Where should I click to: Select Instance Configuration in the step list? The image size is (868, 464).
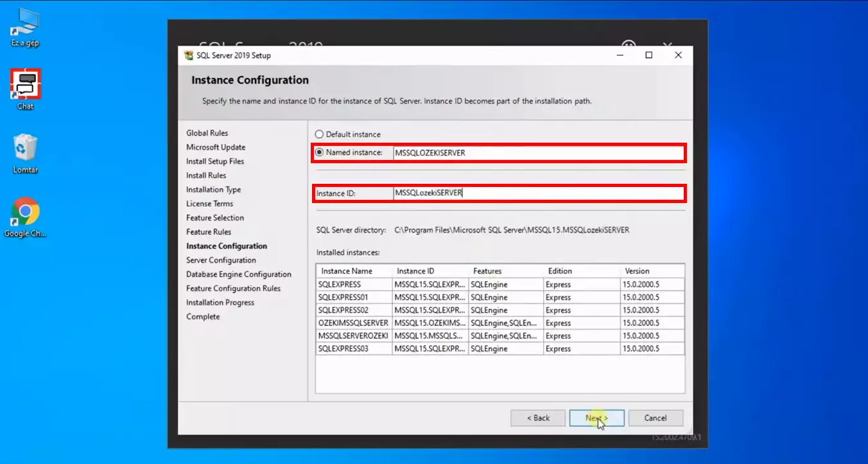[x=227, y=246]
